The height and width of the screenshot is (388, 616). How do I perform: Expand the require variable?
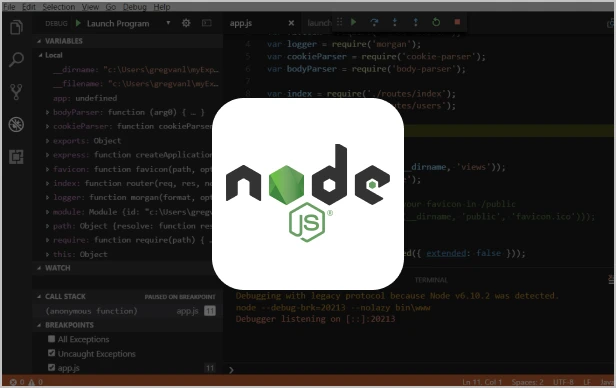pyautogui.click(x=47, y=240)
